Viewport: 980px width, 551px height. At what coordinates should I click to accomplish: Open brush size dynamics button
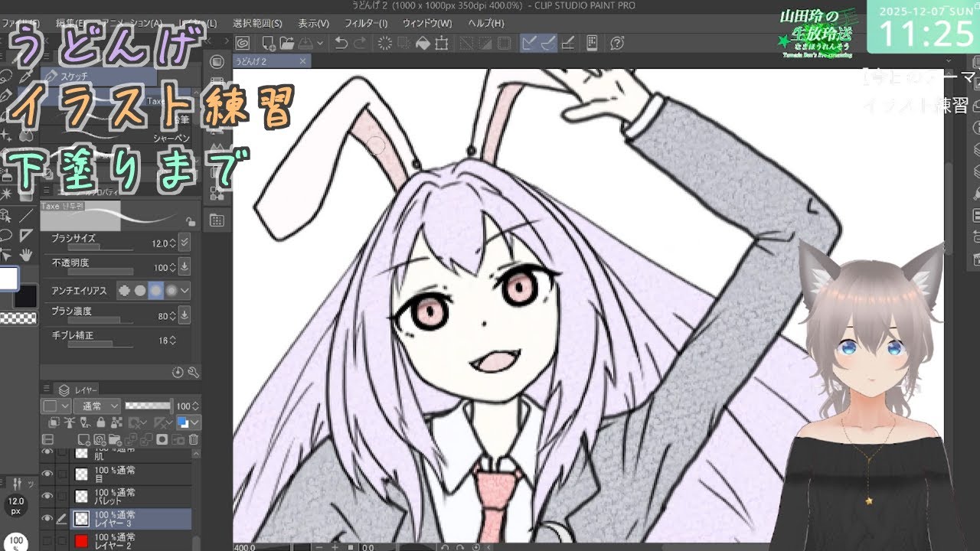pyautogui.click(x=185, y=243)
